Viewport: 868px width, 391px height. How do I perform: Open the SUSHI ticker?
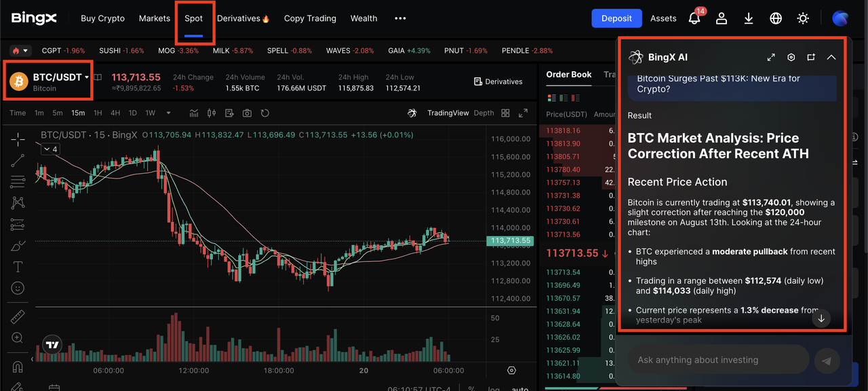[121, 51]
